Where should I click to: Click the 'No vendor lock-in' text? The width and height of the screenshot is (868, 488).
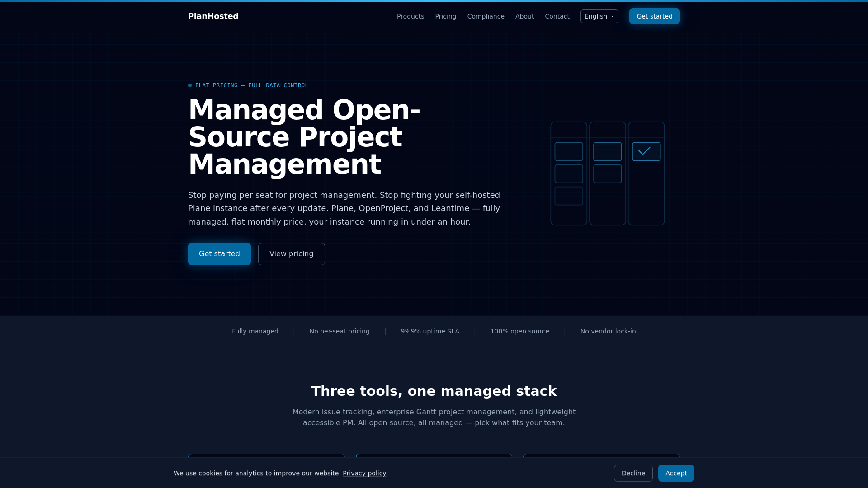608,331
